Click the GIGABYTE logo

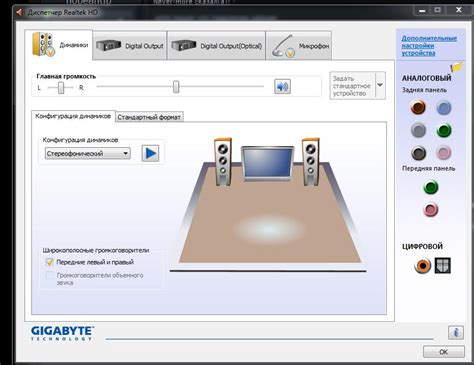tap(62, 333)
